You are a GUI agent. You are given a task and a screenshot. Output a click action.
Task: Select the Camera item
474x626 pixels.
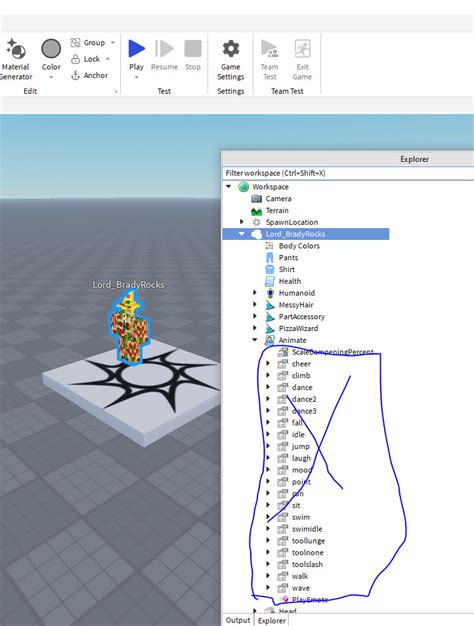tap(278, 198)
